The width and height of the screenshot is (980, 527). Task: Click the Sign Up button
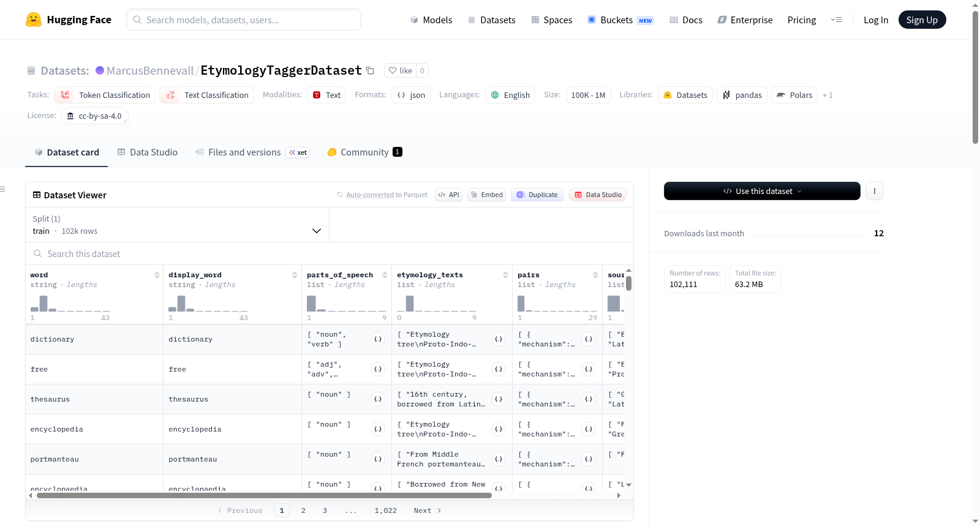click(922, 20)
